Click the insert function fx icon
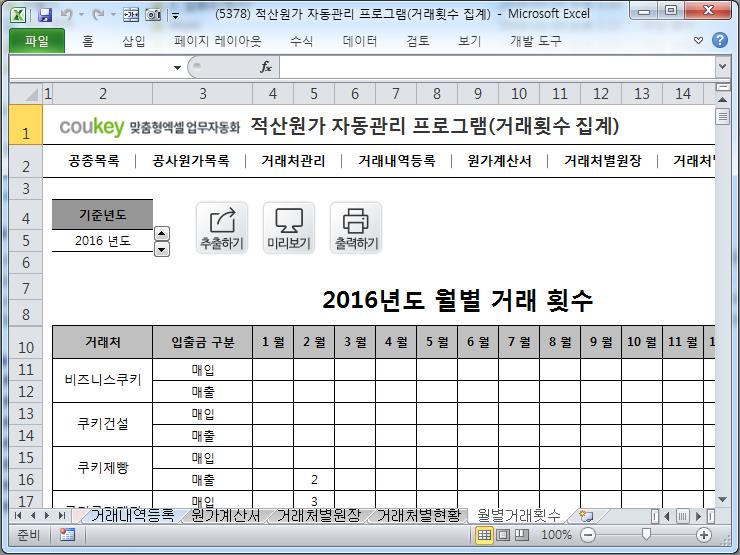 (x=266, y=67)
